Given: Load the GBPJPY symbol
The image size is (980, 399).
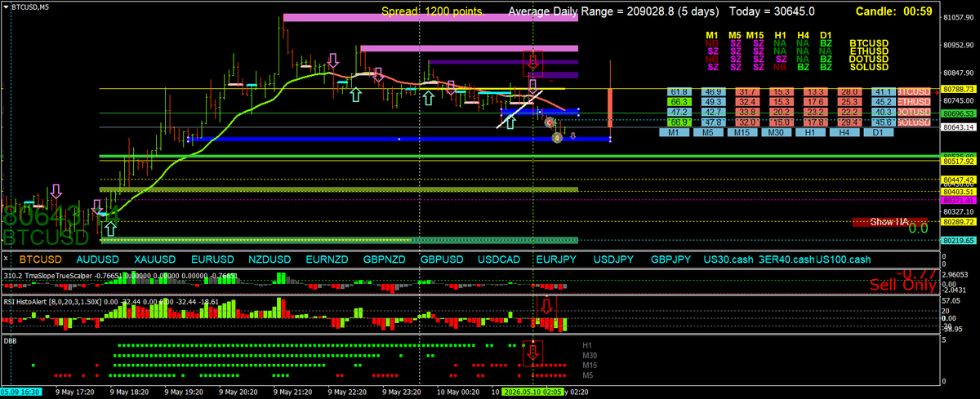Looking at the screenshot, I should pyautogui.click(x=671, y=259).
